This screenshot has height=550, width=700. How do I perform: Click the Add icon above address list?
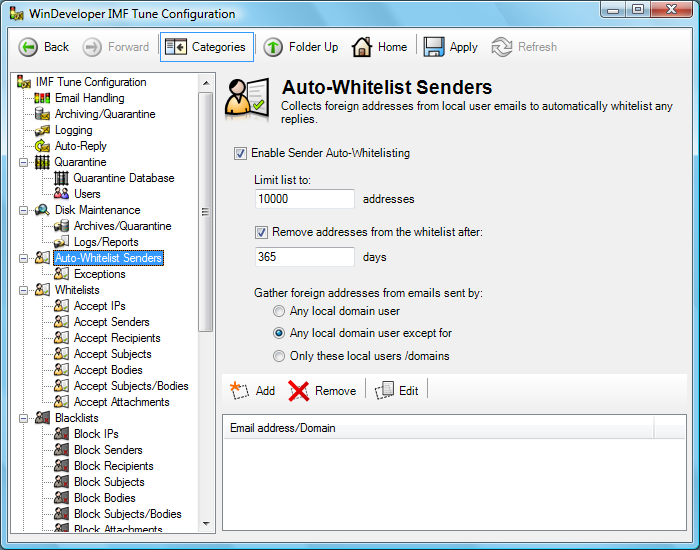(239, 391)
